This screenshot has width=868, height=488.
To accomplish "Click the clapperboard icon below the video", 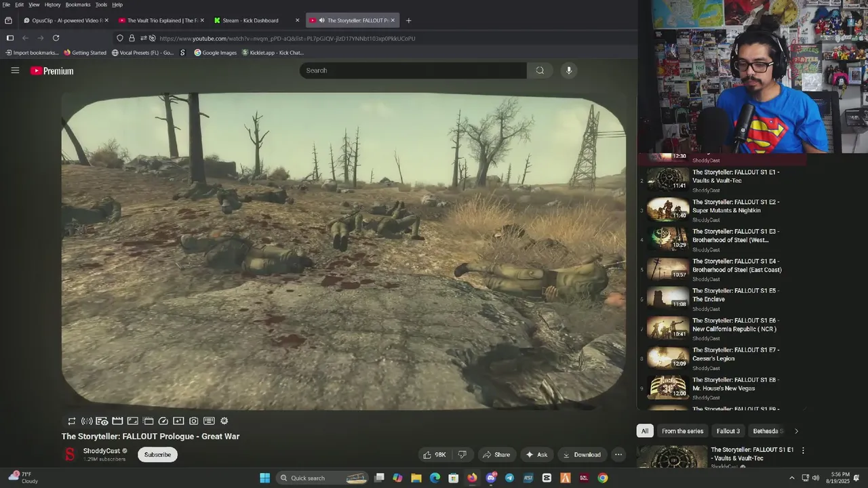I will 117,421.
